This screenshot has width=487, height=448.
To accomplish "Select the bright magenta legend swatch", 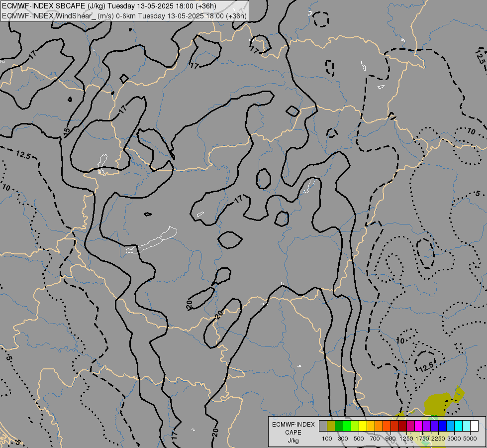I will (x=419, y=426).
